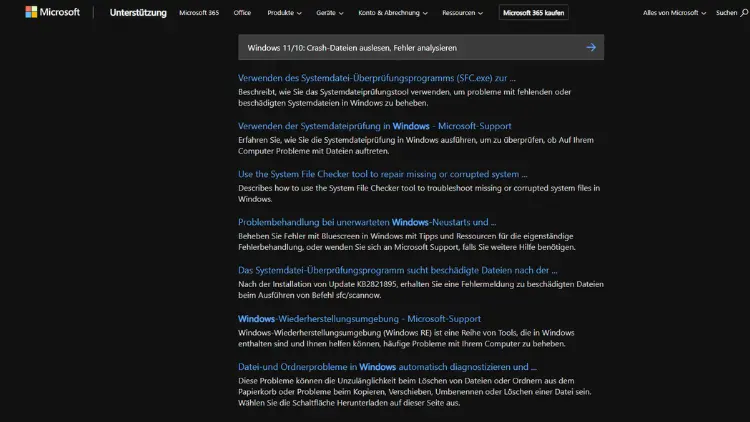Screen dimensions: 750x422
Task: Click description 'Nach der Installation von Update KB2821895'
Action: pyautogui.click(x=421, y=289)
